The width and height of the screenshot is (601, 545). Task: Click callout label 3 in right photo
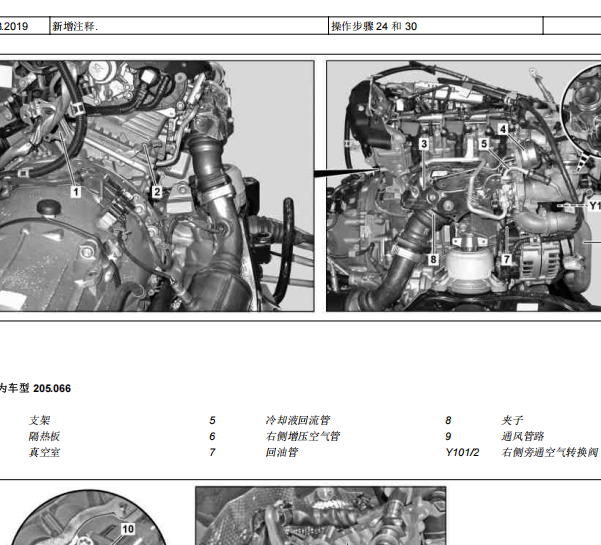pos(424,144)
